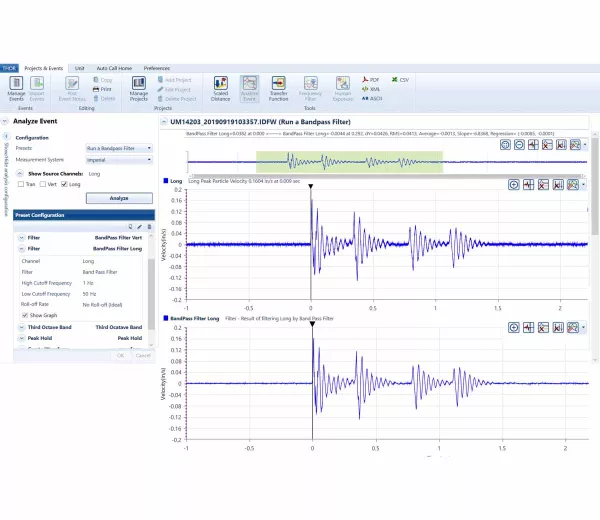Click the blue BandPass Filter Long color swatch

166,318
